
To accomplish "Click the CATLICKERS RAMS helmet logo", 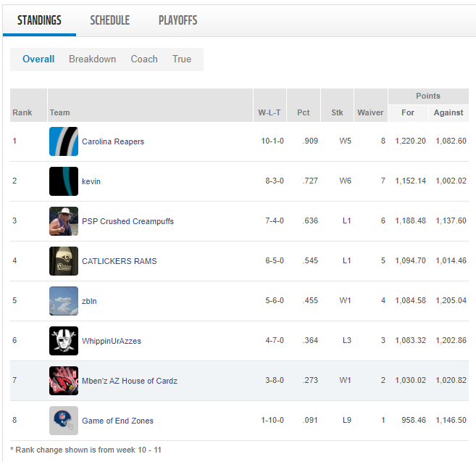I will pyautogui.click(x=63, y=261).
